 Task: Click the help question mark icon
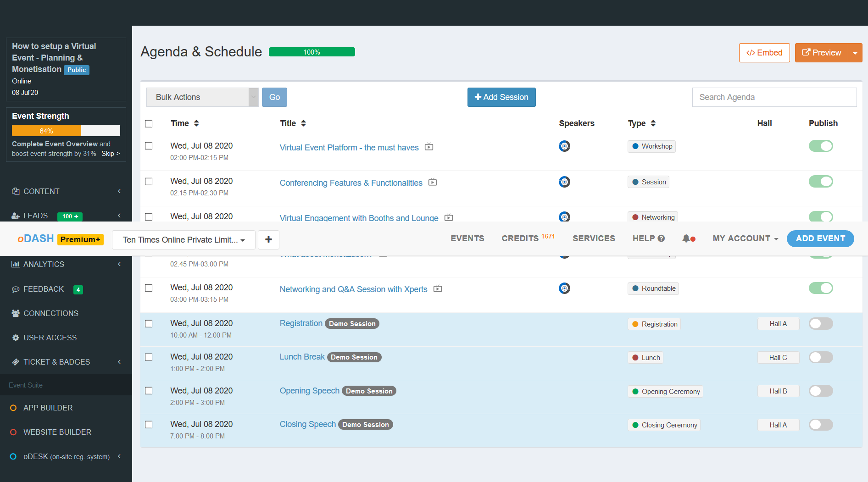(661, 238)
